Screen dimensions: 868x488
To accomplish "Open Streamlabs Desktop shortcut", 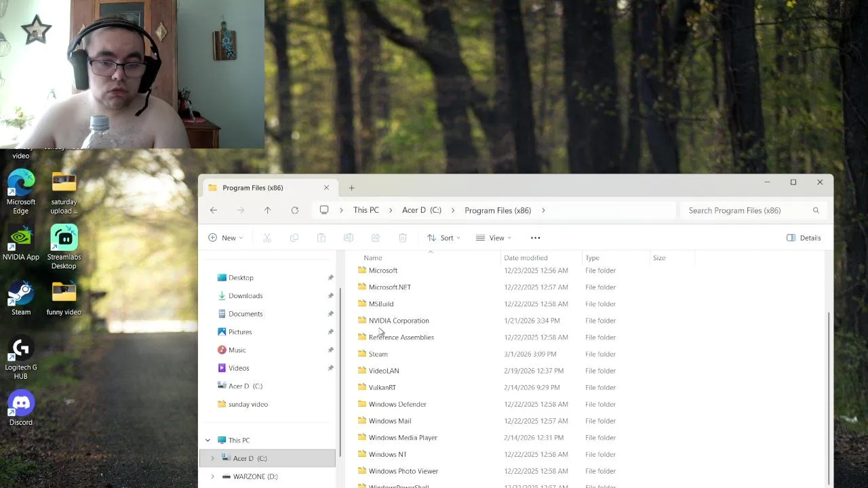I will [x=64, y=247].
